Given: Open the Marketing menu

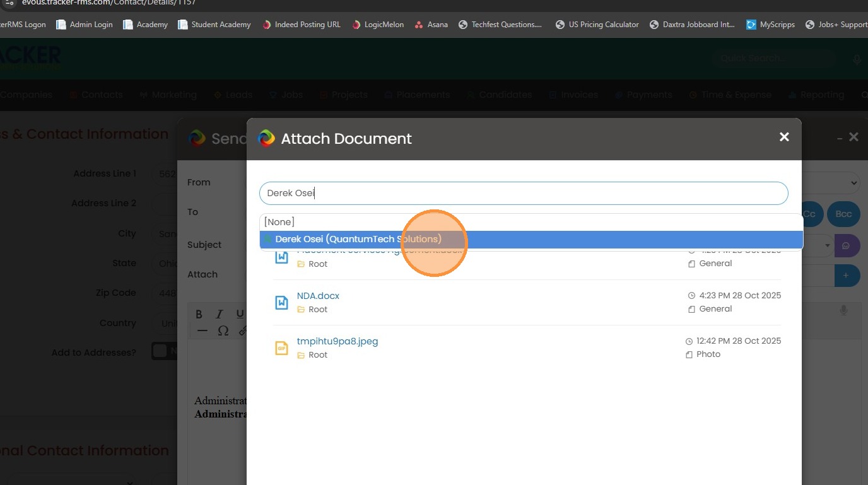Looking at the screenshot, I should tap(168, 95).
